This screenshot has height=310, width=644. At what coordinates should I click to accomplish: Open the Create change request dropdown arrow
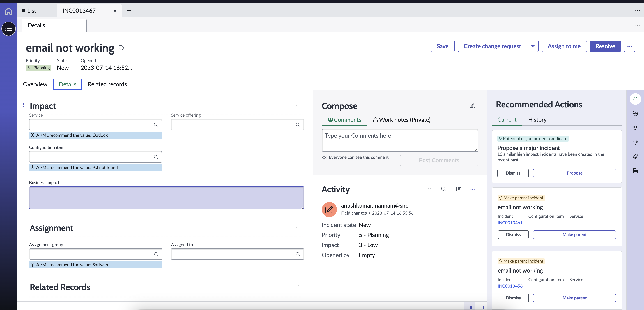point(533,46)
